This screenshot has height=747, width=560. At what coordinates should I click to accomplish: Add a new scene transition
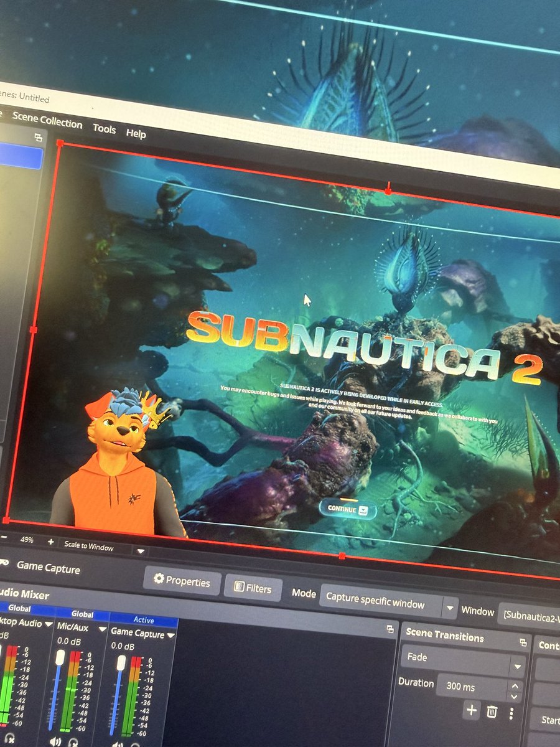point(472,710)
